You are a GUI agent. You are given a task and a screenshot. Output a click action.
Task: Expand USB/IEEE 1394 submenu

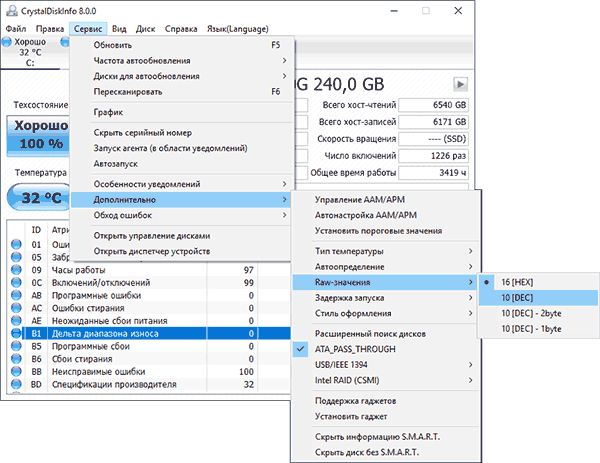pos(385,365)
